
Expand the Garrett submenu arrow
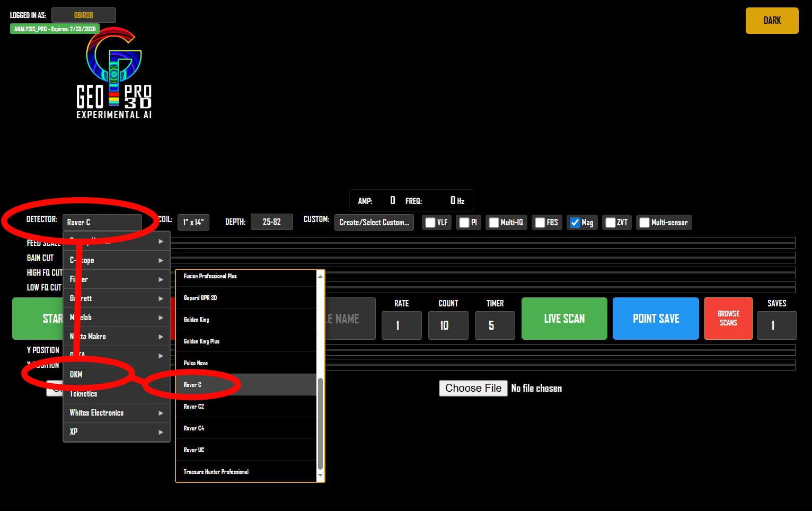[161, 298]
